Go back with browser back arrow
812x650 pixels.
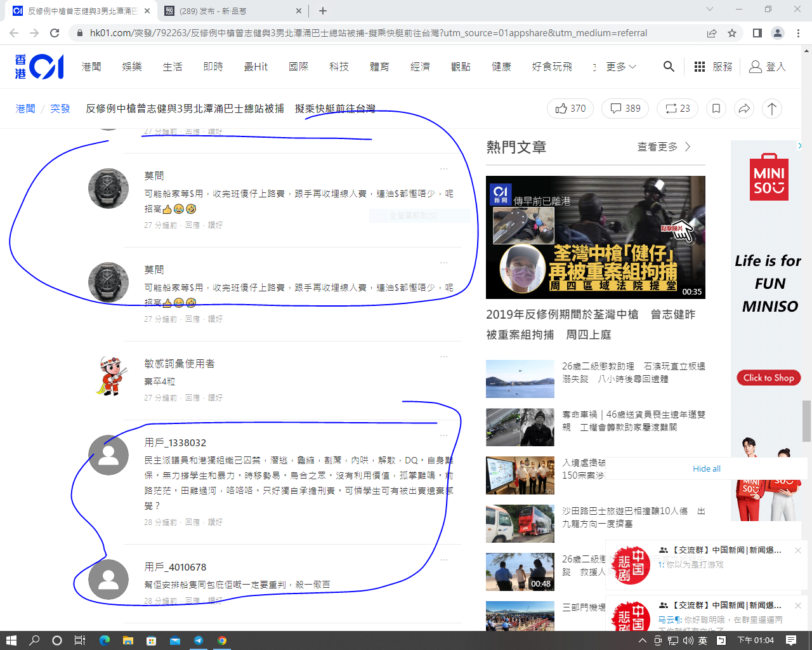(14, 33)
